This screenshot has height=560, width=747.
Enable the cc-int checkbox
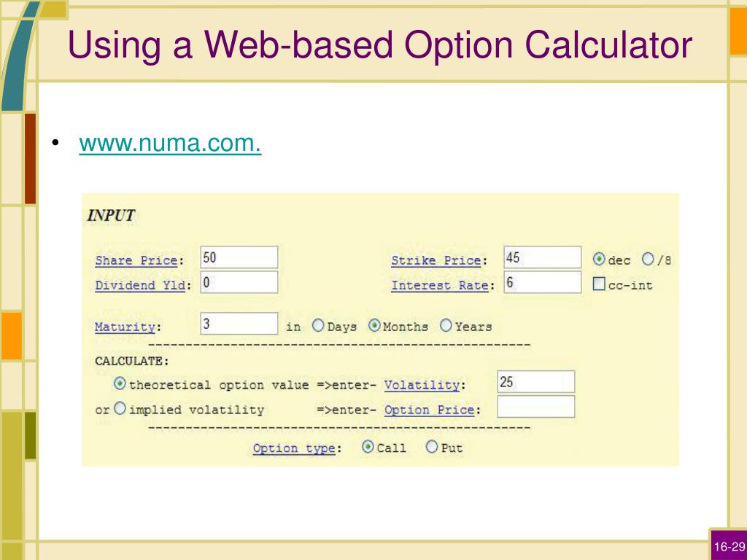[x=599, y=284]
